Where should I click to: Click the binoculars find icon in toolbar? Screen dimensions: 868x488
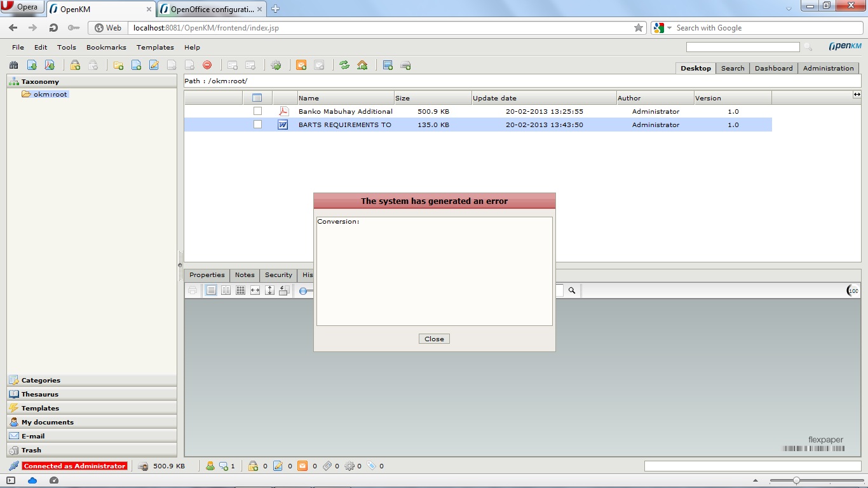[13, 65]
